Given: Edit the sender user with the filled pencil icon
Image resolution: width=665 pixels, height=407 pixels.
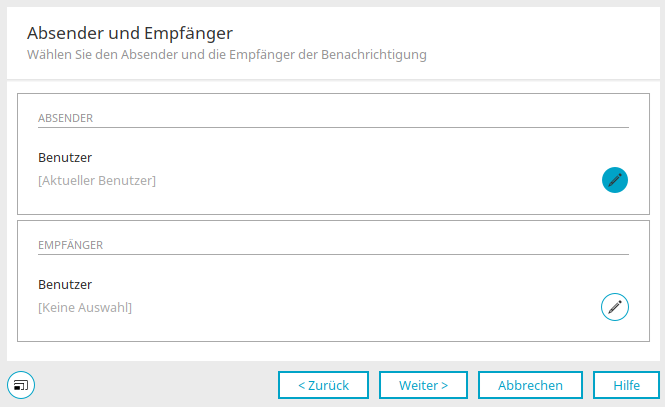Looking at the screenshot, I should click(615, 180).
